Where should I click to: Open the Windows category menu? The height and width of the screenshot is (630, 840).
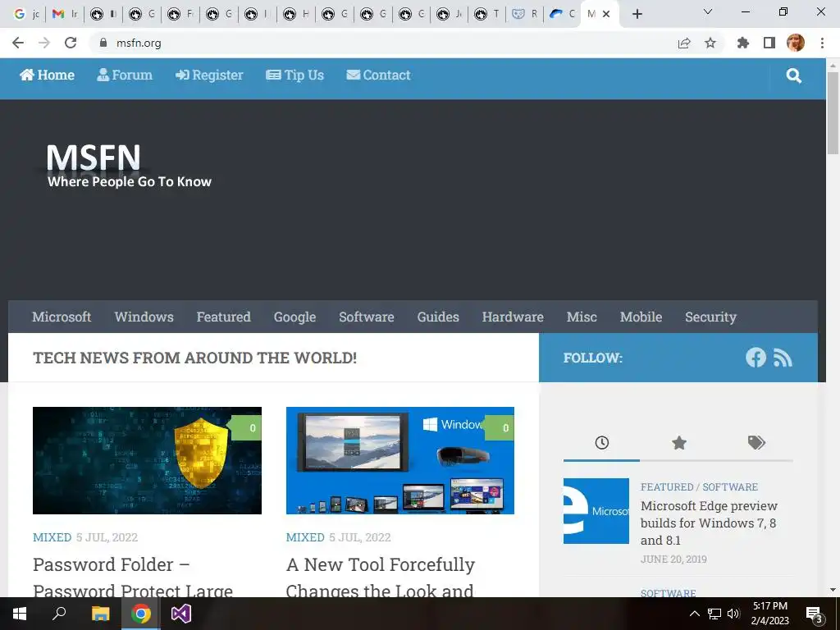point(144,317)
